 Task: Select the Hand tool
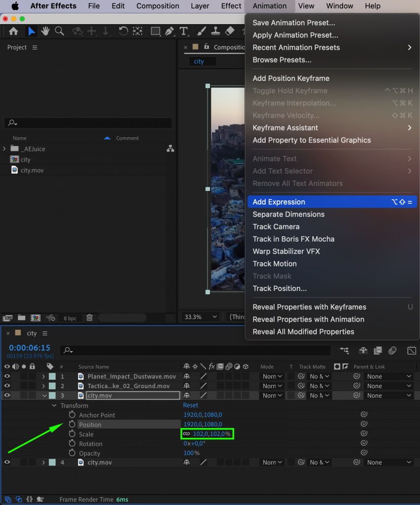click(x=45, y=31)
